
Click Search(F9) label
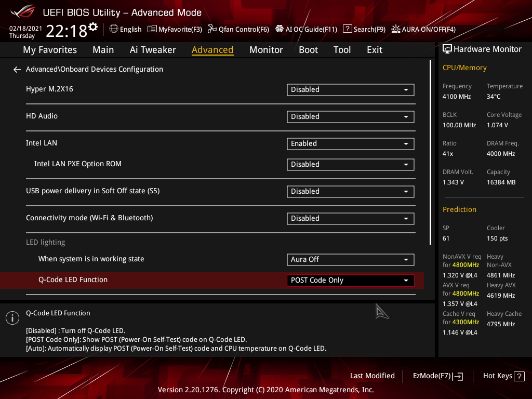pyautogui.click(x=369, y=30)
